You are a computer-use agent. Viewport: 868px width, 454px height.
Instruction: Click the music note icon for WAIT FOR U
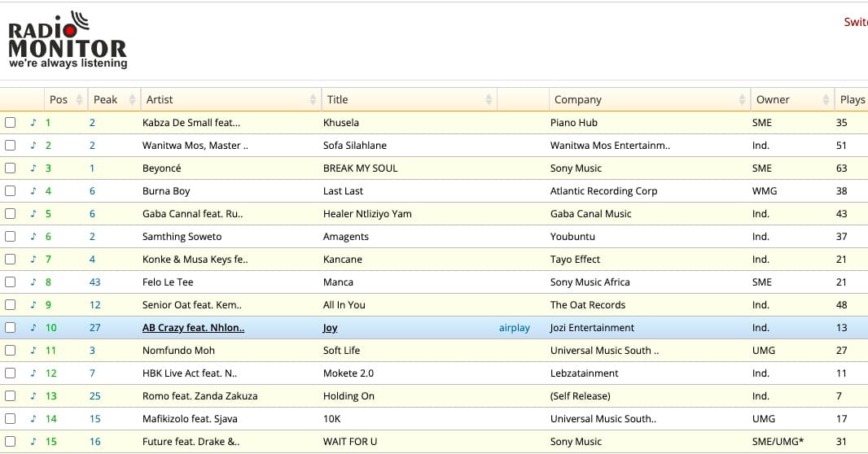click(33, 441)
